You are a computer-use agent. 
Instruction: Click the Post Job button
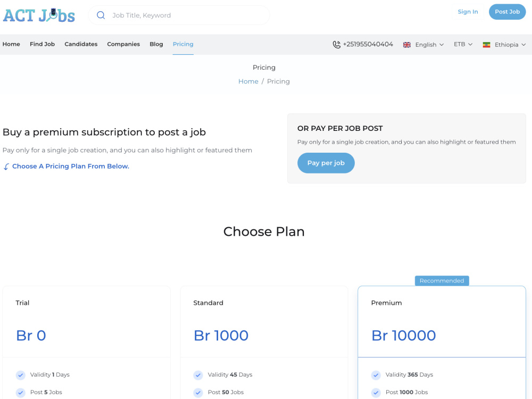click(x=507, y=12)
